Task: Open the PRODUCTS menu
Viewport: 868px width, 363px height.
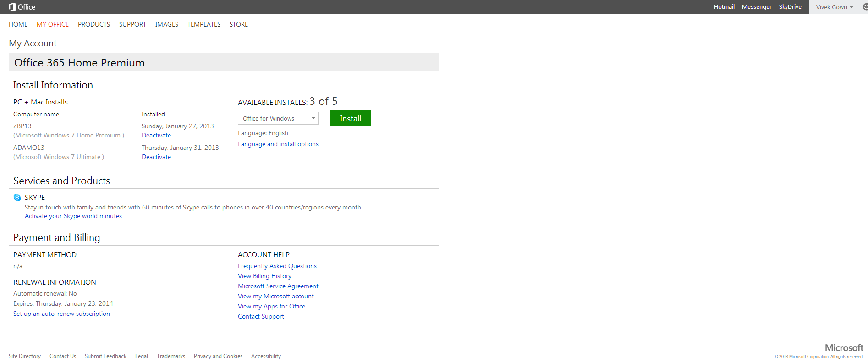Action: 94,24
